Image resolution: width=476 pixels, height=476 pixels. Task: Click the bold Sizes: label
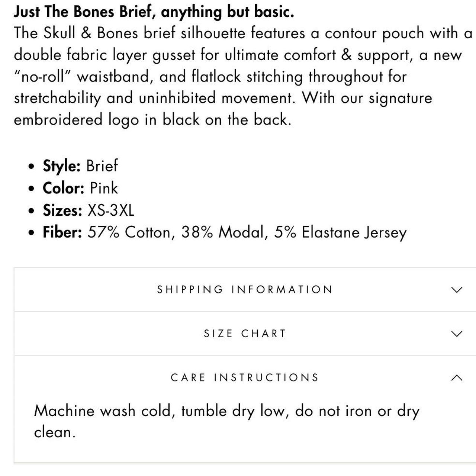click(62, 210)
